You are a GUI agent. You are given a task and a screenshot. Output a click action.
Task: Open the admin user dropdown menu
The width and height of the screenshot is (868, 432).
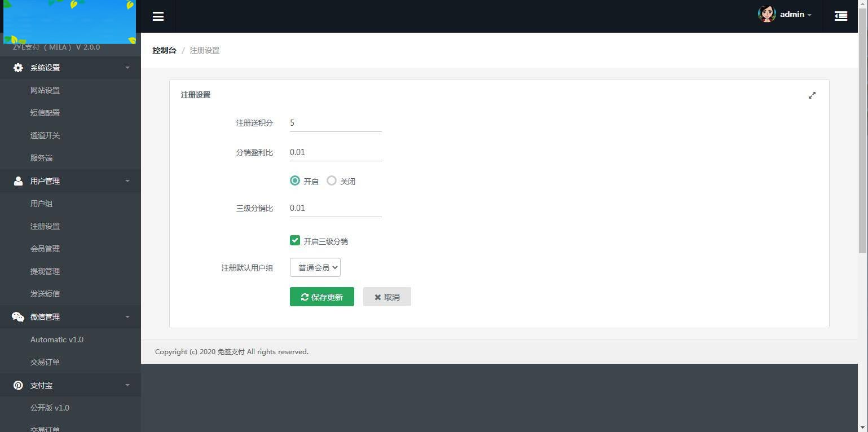tap(795, 15)
